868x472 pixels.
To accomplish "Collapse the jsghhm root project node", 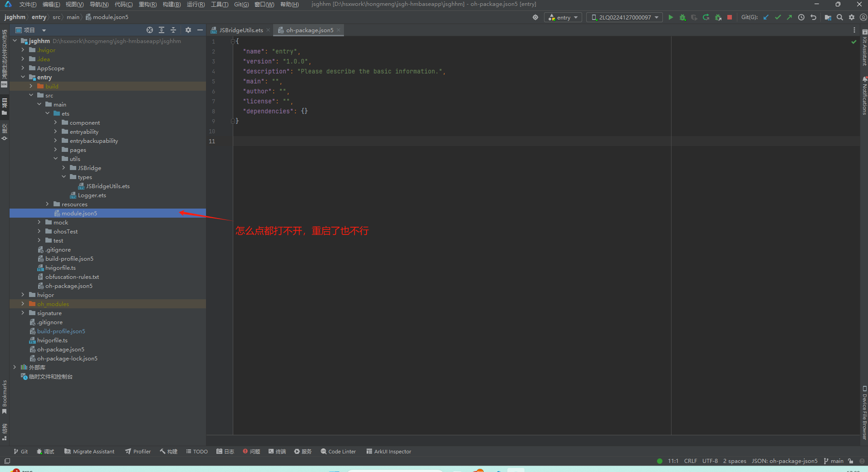I will tap(15, 41).
